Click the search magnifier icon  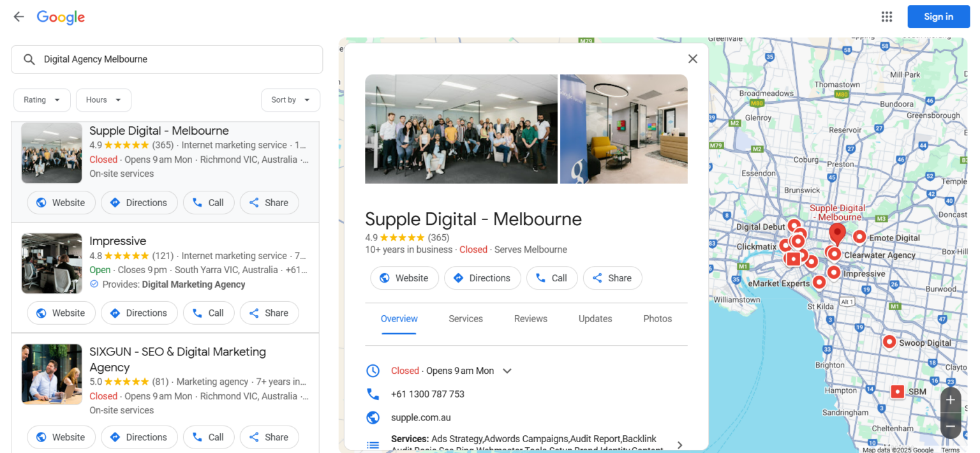click(29, 59)
